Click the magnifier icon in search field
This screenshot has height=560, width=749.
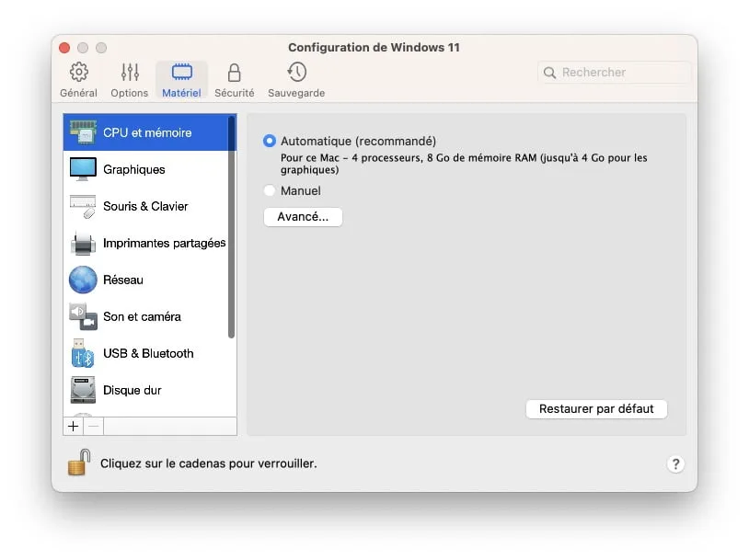550,73
